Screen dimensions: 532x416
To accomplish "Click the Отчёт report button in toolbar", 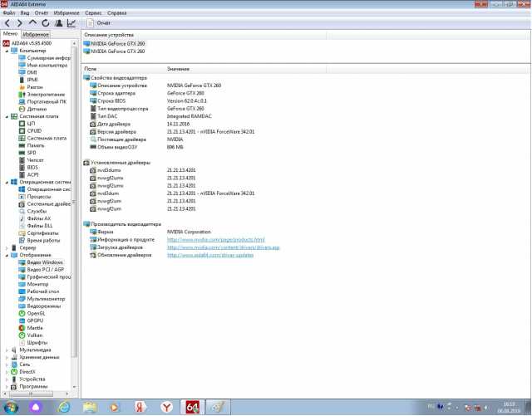I will click(x=98, y=23).
